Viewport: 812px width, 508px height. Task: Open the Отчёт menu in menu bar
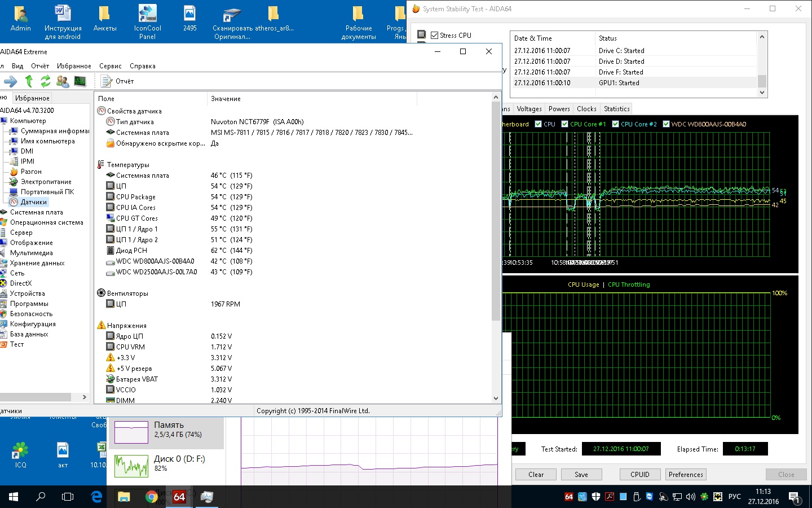click(40, 66)
